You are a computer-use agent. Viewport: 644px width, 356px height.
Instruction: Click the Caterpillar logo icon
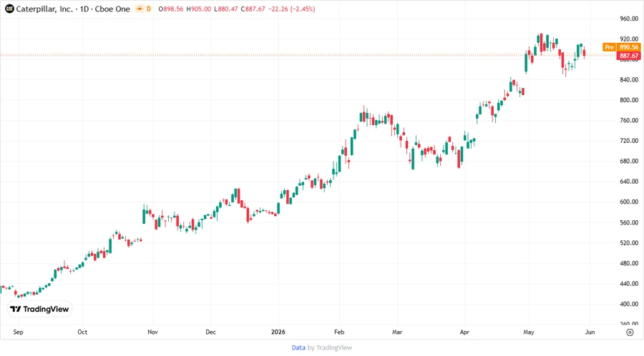point(9,9)
